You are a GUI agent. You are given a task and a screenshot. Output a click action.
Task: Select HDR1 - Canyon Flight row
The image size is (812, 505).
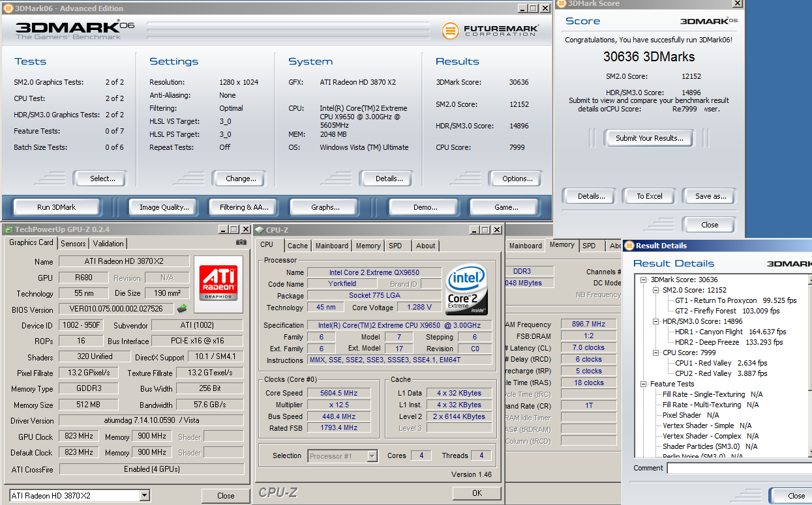[730, 332]
